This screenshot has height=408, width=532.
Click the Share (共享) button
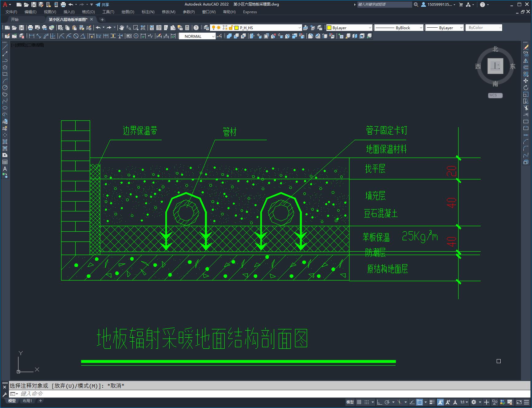tap(102, 5)
